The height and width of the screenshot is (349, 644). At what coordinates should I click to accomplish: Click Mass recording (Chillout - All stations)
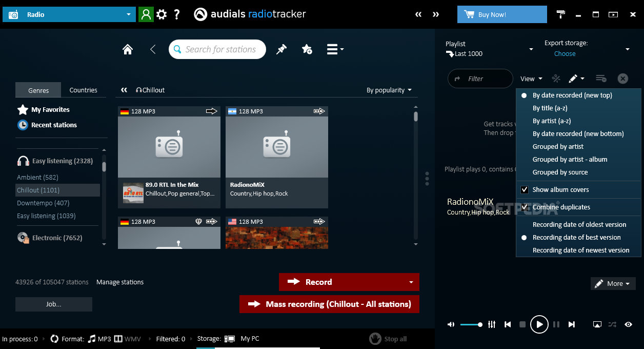click(x=329, y=304)
